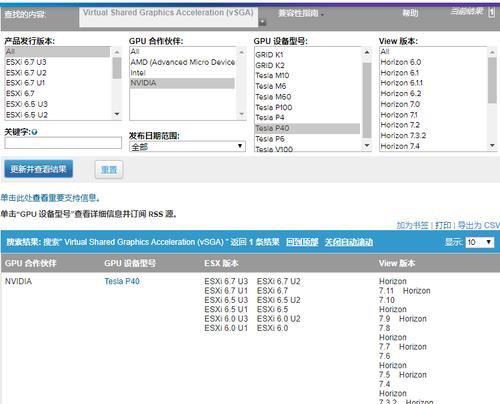Image resolution: width=500 pixels, height=404 pixels.
Task: Click the 关闭自动滚动 link
Action: tap(349, 242)
